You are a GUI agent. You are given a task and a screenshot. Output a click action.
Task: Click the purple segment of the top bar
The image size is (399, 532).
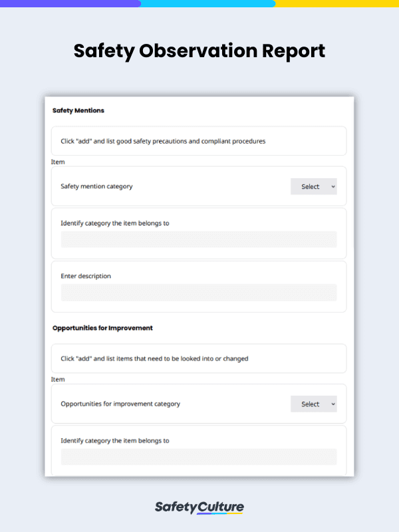pyautogui.click(x=70, y=3)
